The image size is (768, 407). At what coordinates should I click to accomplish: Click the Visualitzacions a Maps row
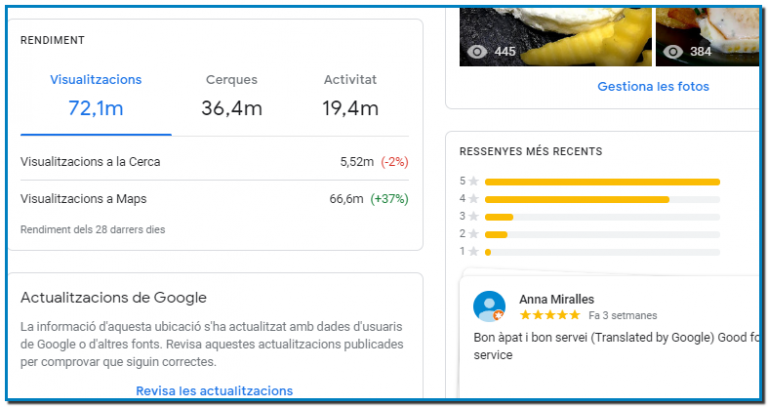[214, 199]
